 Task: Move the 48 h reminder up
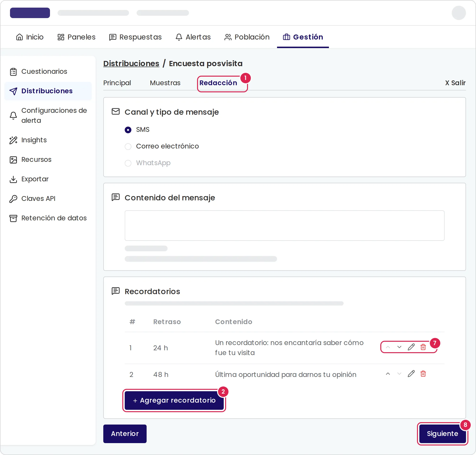click(x=388, y=374)
